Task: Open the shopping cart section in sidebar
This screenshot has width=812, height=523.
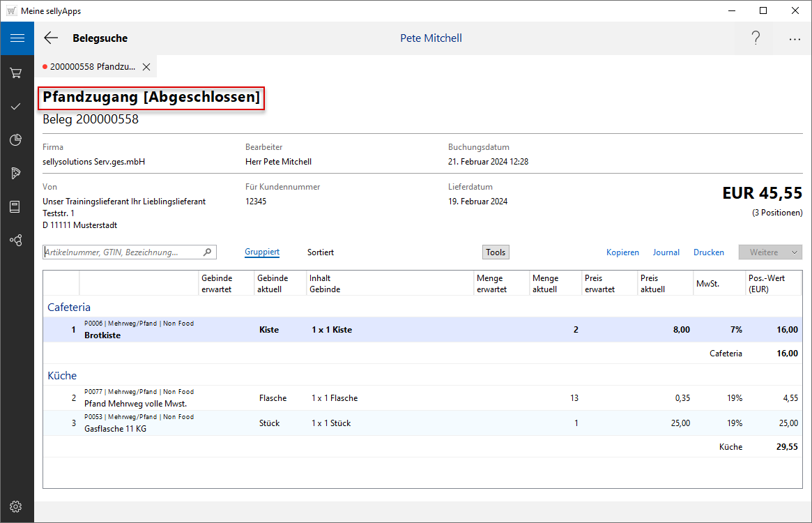Action: [17, 73]
